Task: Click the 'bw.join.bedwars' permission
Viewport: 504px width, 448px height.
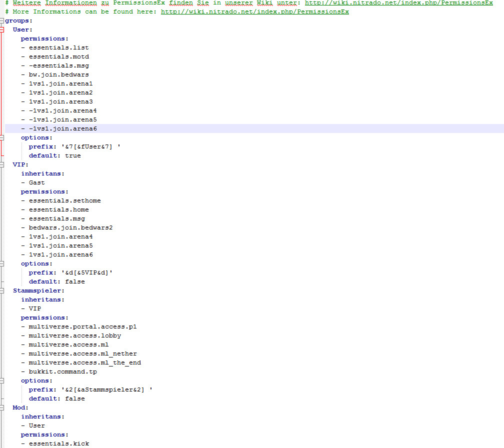Action: pyautogui.click(x=59, y=74)
